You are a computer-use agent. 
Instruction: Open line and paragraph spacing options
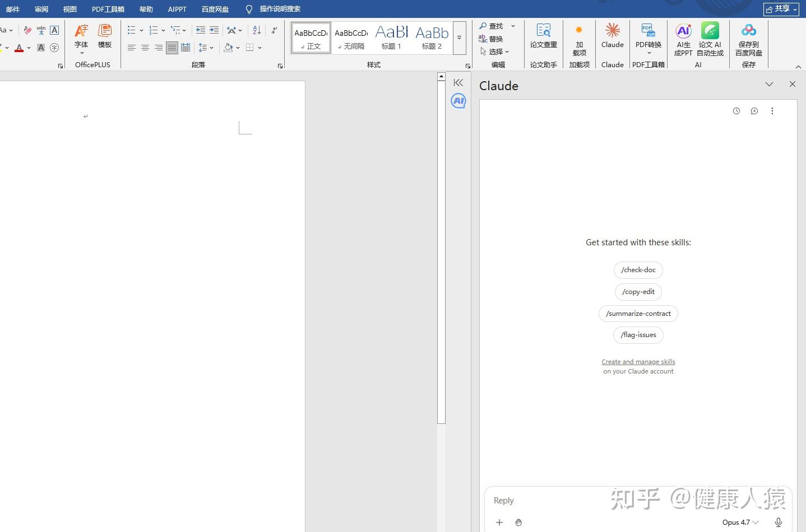[203, 48]
